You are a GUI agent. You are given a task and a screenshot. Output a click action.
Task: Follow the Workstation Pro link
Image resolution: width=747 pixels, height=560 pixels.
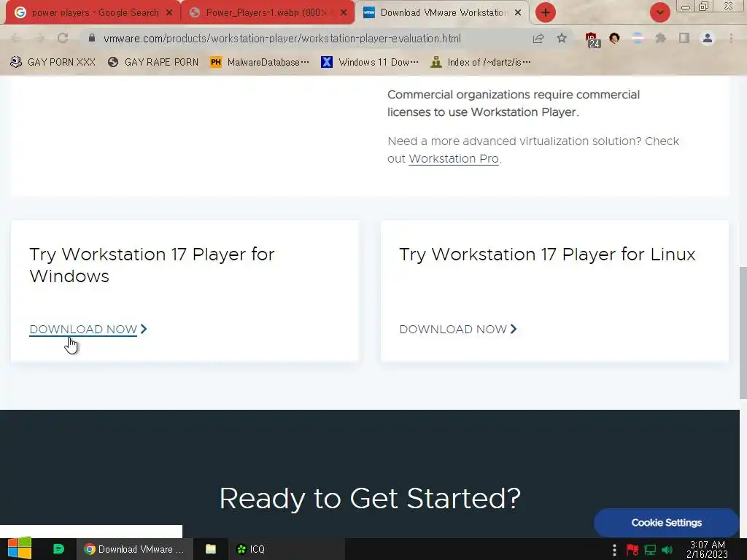(454, 158)
